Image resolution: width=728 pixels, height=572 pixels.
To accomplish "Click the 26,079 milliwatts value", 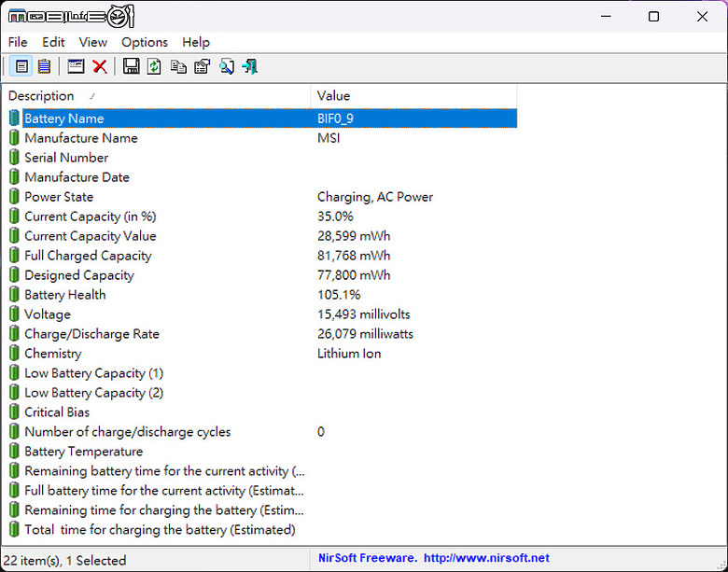I will coord(365,334).
